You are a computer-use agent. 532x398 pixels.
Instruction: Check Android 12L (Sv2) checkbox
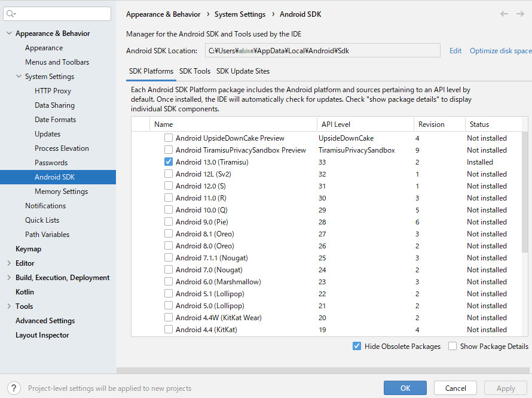[x=169, y=174]
